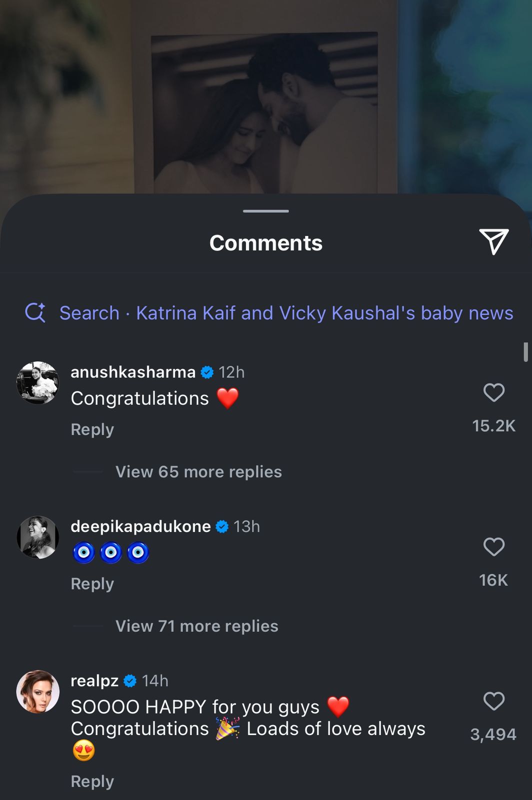532x800 pixels.
Task: Open realpz's profile picture
Action: [38, 691]
